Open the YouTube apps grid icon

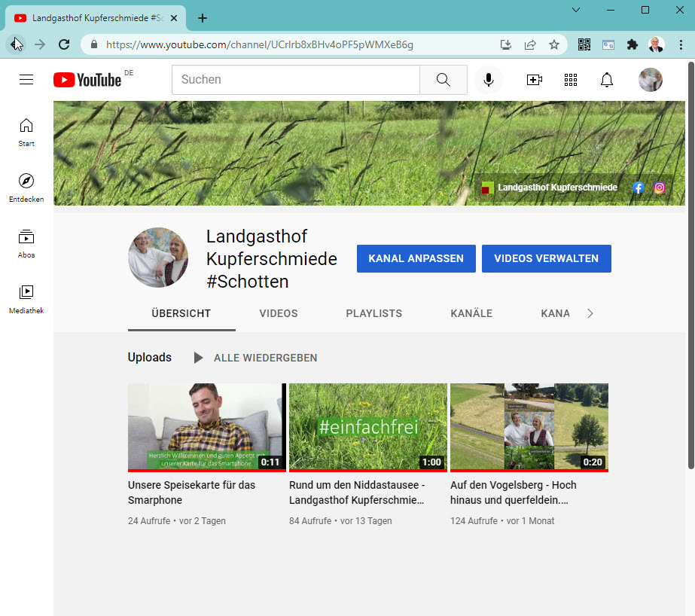pyautogui.click(x=571, y=80)
